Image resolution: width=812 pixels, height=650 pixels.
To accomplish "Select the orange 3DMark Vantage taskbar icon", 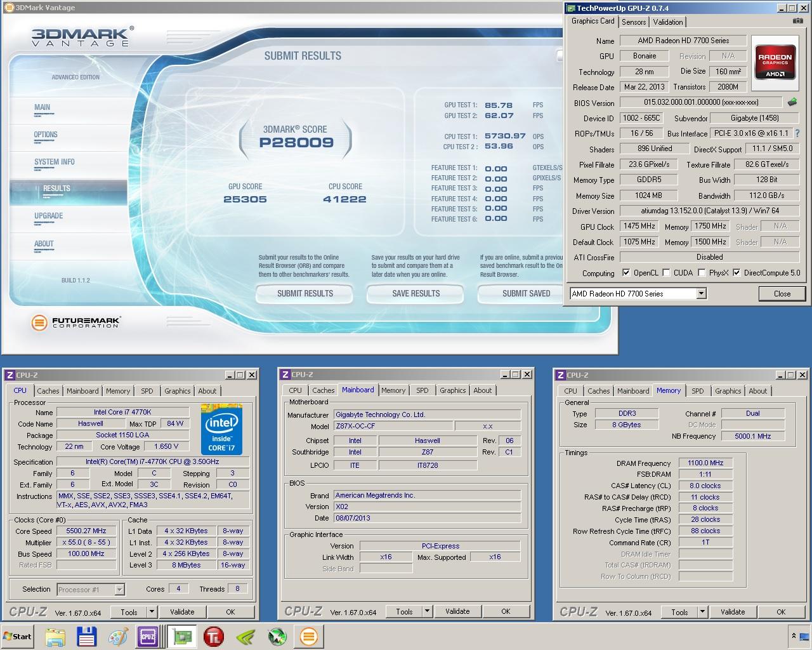I will [x=309, y=637].
